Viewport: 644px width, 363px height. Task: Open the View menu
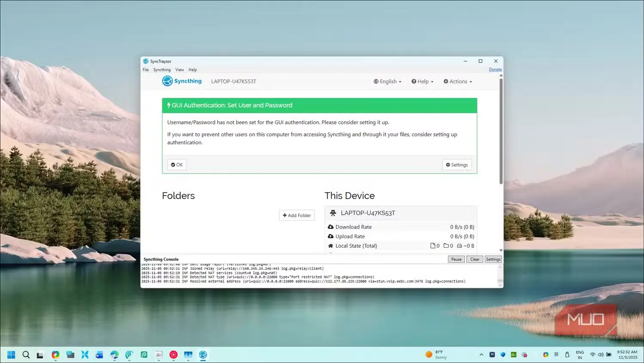(x=180, y=70)
